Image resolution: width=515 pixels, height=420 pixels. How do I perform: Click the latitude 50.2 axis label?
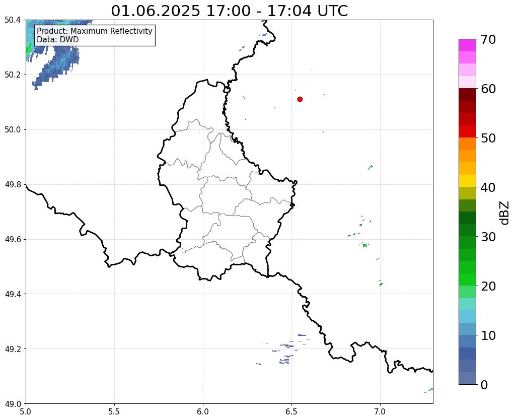[13, 75]
